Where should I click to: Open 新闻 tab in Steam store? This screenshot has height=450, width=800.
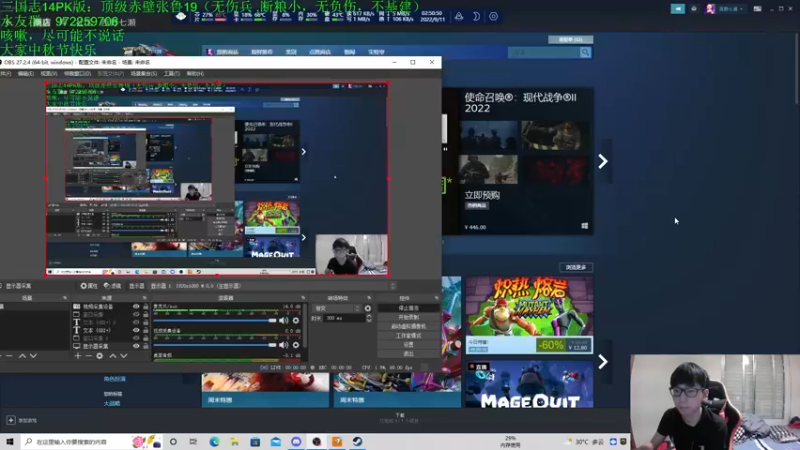pos(349,52)
